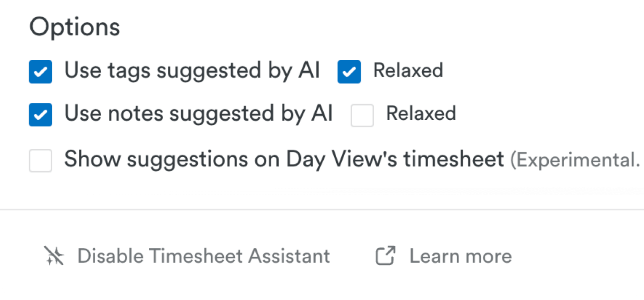
Task: Uncheck the Relaxed checkbox for tags
Action: 349,71
